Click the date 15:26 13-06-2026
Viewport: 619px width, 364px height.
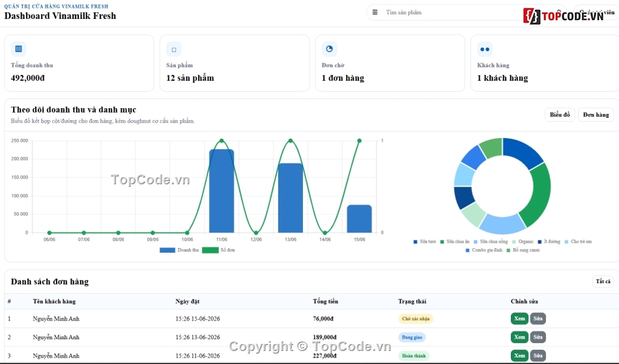tap(197, 337)
